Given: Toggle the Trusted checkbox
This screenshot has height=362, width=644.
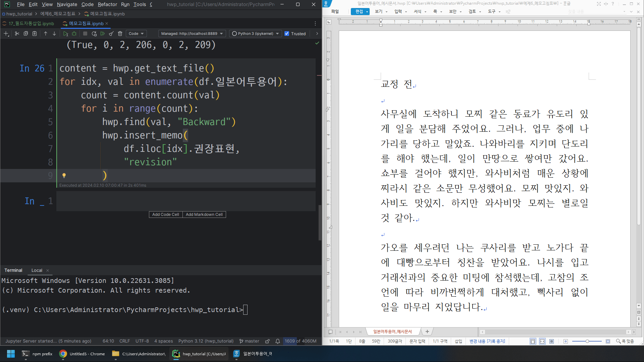Looking at the screenshot, I should pyautogui.click(x=287, y=34).
